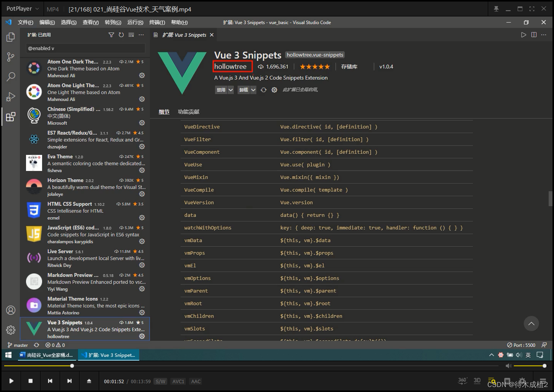Close the Vue 3 Snippets editor tab

point(212,35)
